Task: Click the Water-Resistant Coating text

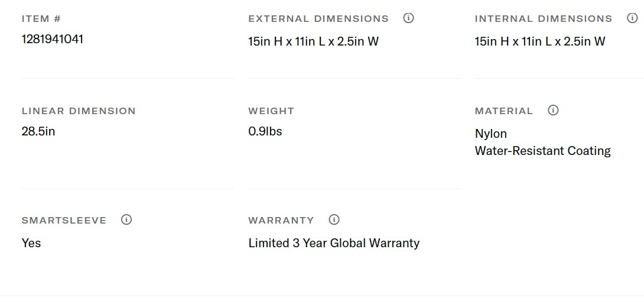Action: (x=542, y=151)
